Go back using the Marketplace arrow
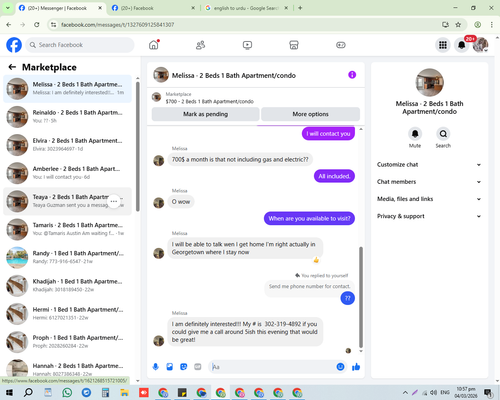The width and height of the screenshot is (500, 400). (x=12, y=67)
